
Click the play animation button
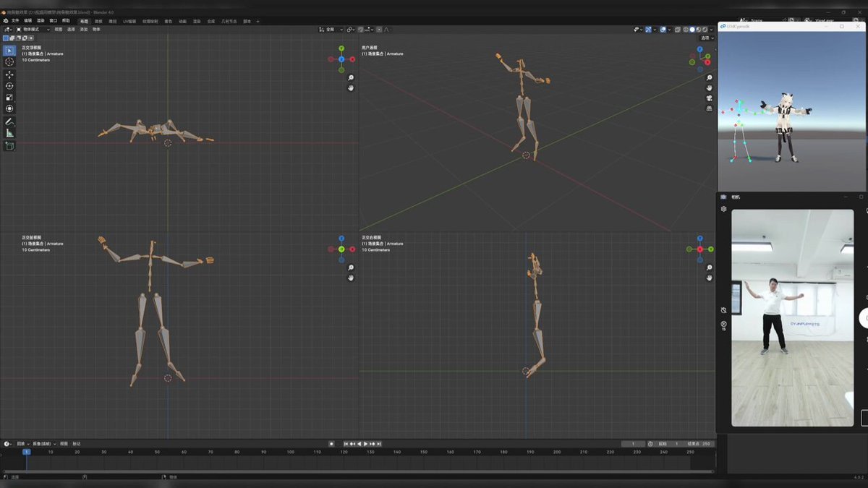365,444
